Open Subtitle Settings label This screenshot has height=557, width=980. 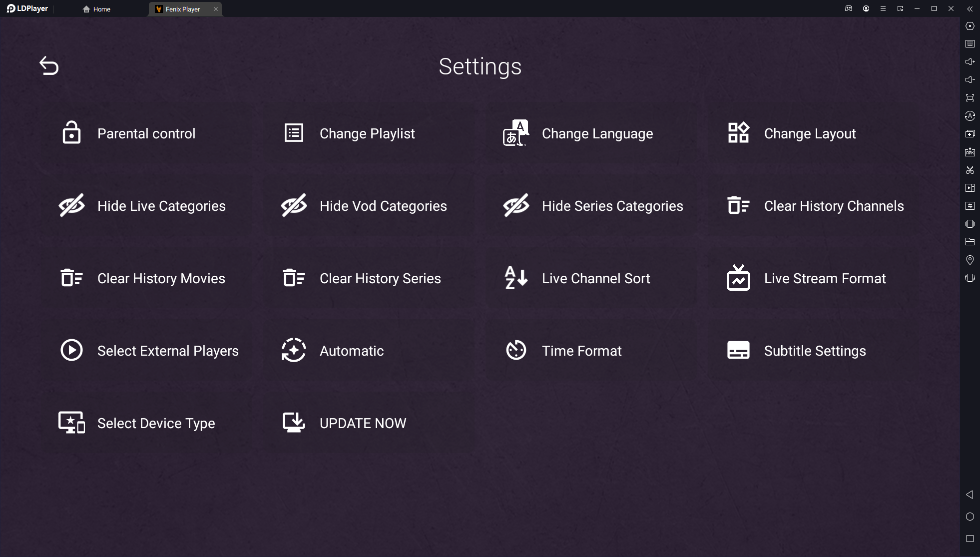coord(815,351)
